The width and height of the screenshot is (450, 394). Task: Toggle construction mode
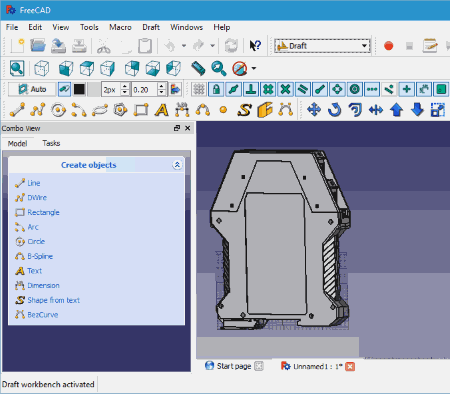tap(64, 89)
